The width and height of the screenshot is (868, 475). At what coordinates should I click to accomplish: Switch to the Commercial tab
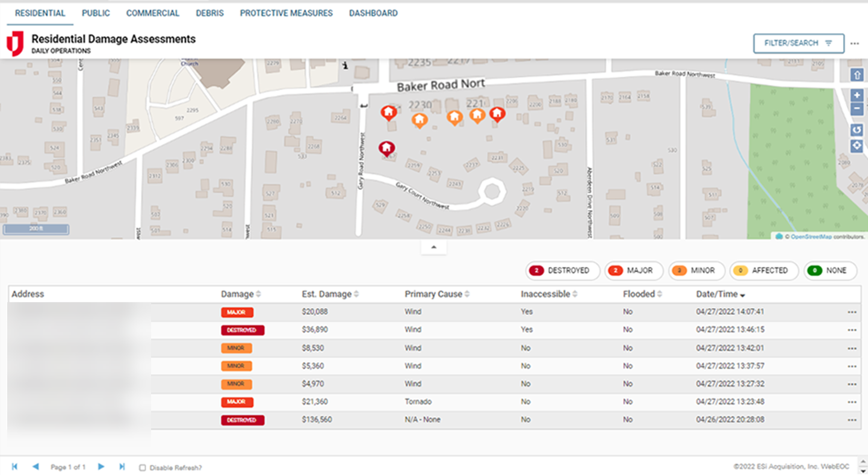point(152,13)
